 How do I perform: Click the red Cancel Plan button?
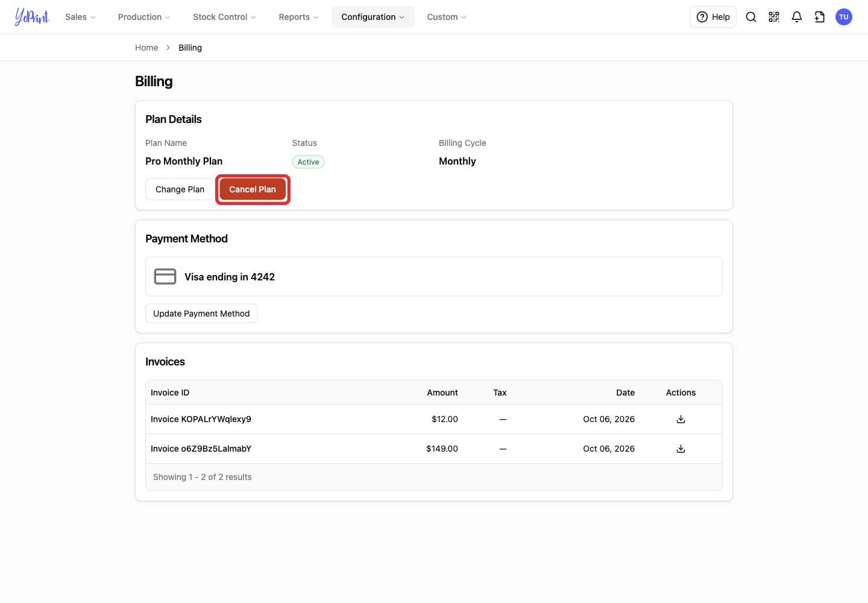tap(253, 189)
